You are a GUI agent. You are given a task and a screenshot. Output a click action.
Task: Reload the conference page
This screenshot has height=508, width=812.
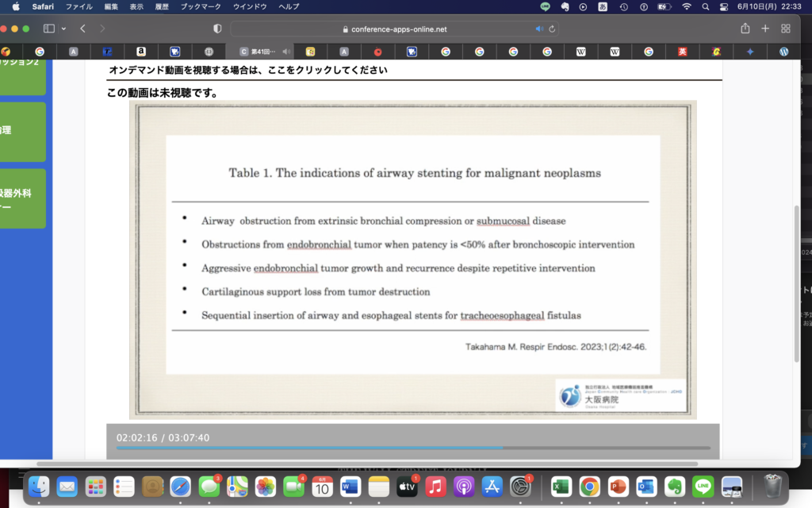552,29
